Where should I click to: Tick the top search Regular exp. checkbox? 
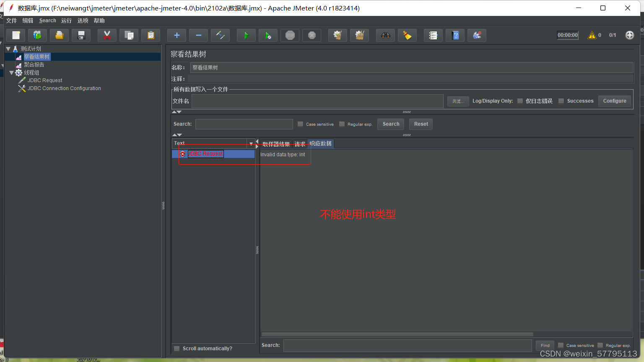tap(342, 124)
